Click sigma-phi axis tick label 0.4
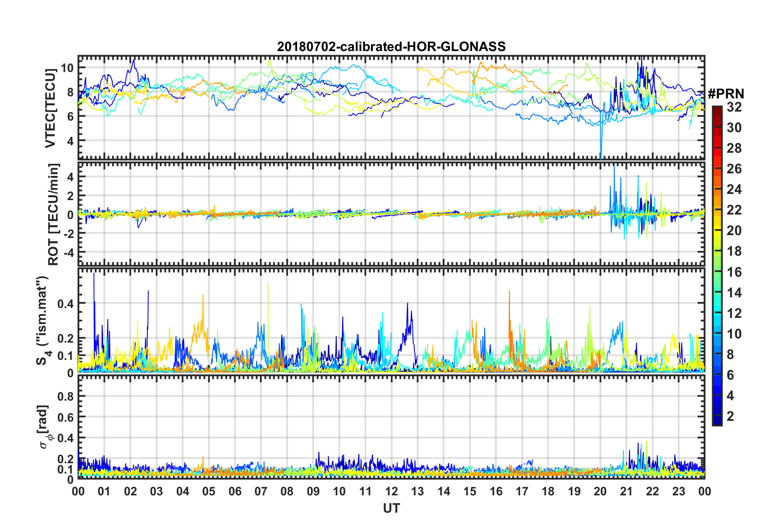783x532 pixels. 66,438
